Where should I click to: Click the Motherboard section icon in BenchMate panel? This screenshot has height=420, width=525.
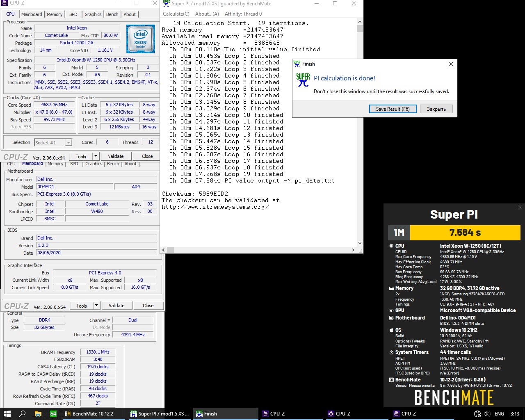coord(391,318)
